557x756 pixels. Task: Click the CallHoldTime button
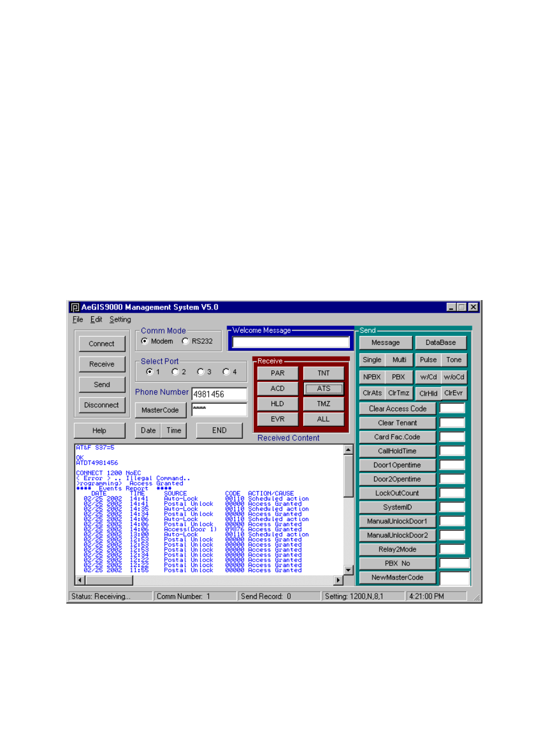pyautogui.click(x=398, y=451)
